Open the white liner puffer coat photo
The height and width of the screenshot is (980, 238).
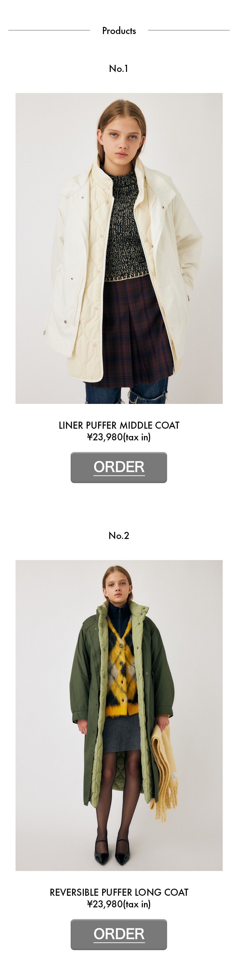[119, 248]
